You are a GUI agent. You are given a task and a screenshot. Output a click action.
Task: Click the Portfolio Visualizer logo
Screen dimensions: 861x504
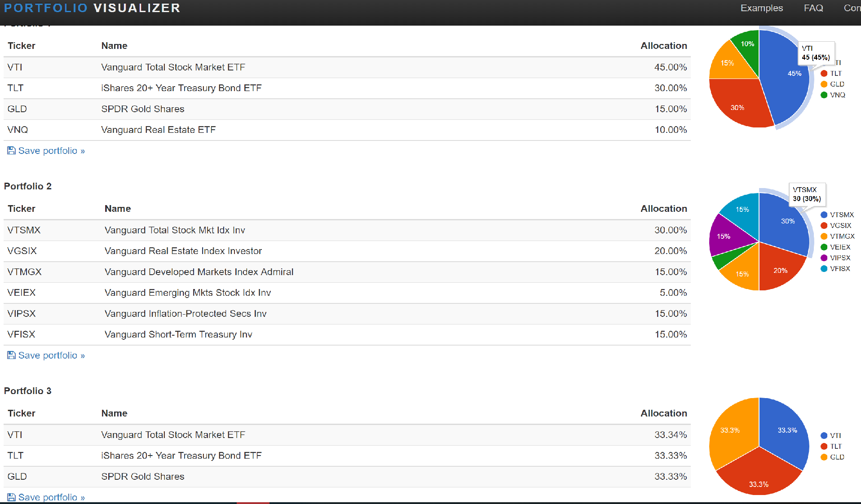[92, 8]
